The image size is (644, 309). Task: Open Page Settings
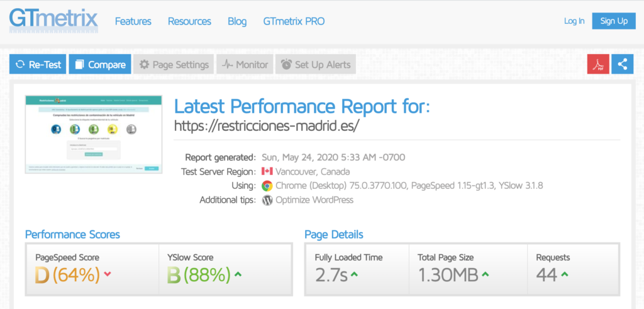(174, 64)
